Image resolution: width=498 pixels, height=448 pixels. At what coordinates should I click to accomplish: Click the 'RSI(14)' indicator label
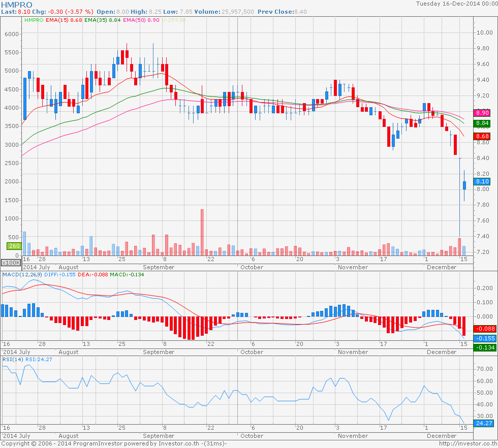point(13,360)
